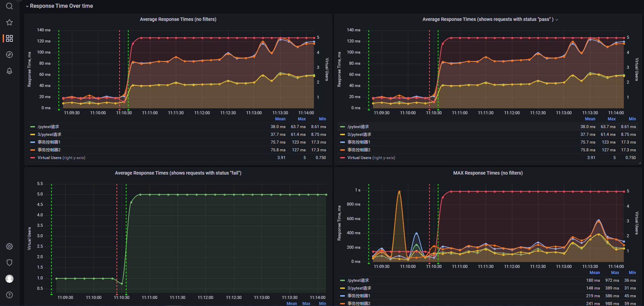Image resolution: width=644 pixels, height=306 pixels.
Task: Open the 'MAX Response Times (no filters)' title menu
Action: (x=488, y=173)
